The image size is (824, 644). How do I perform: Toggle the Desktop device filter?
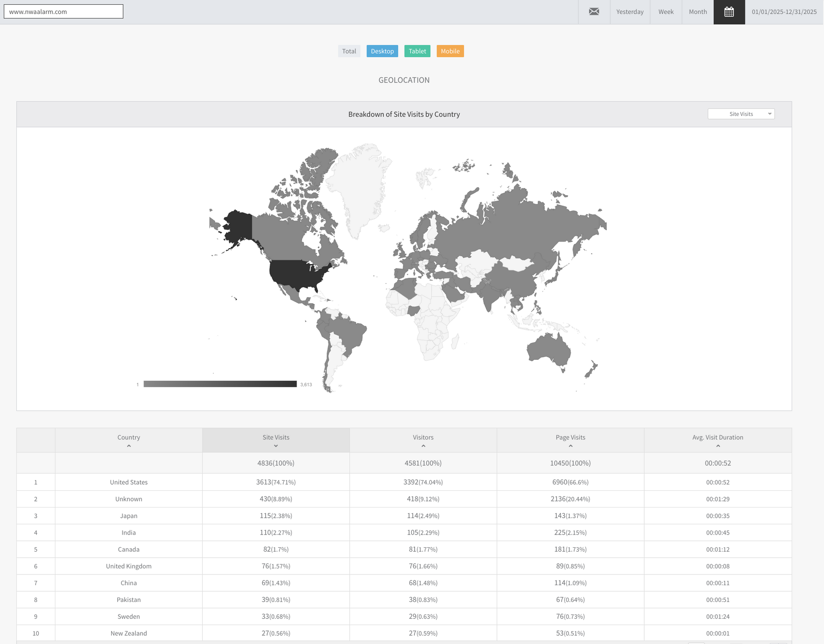382,51
